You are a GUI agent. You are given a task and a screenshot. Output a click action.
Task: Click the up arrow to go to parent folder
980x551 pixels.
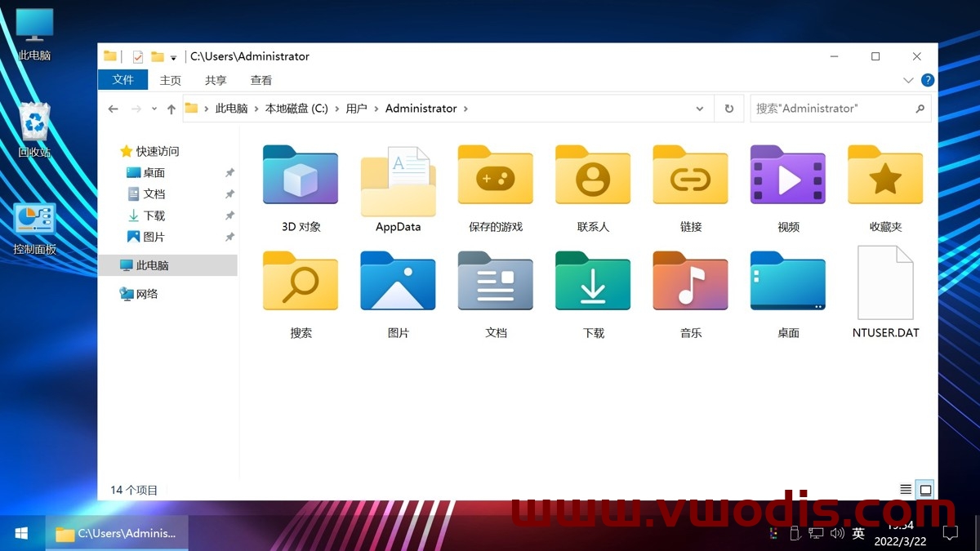(x=171, y=108)
